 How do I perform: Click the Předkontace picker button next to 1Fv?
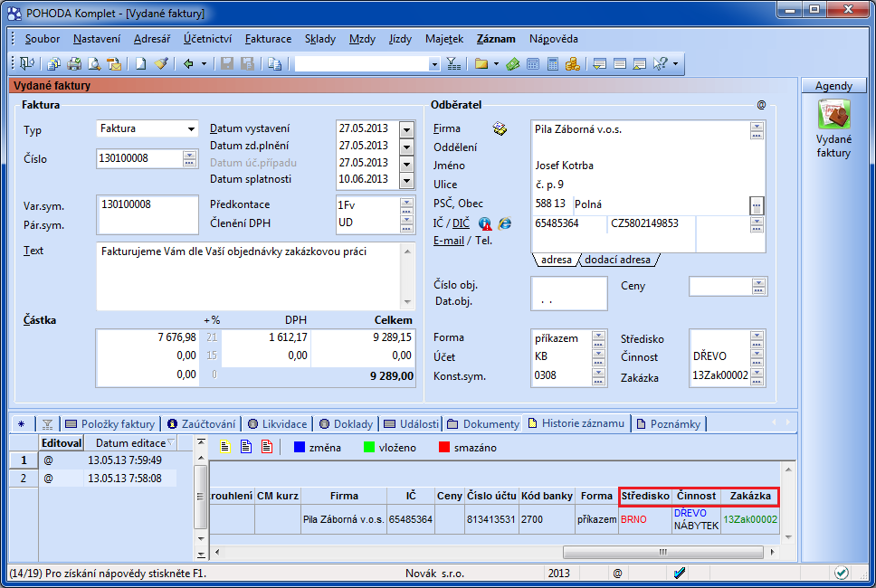(406, 205)
